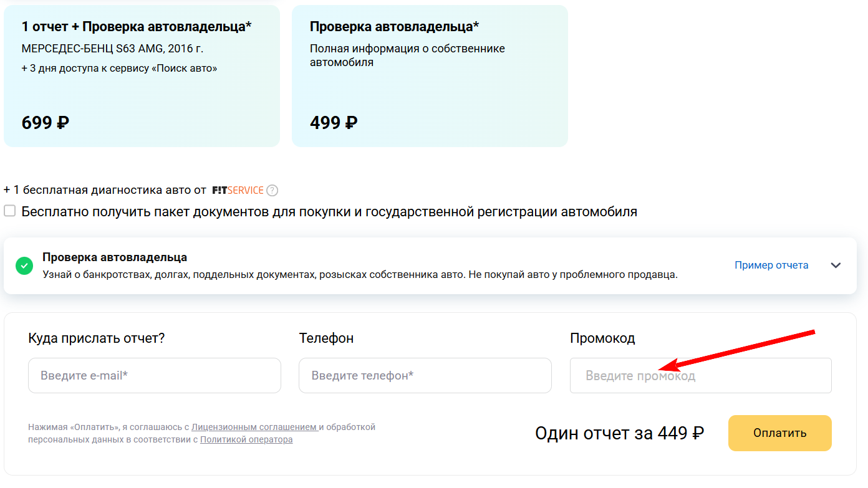Click the Один отчет за 449 ₽ text
Screen dimensions: 868x488
[x=619, y=433]
